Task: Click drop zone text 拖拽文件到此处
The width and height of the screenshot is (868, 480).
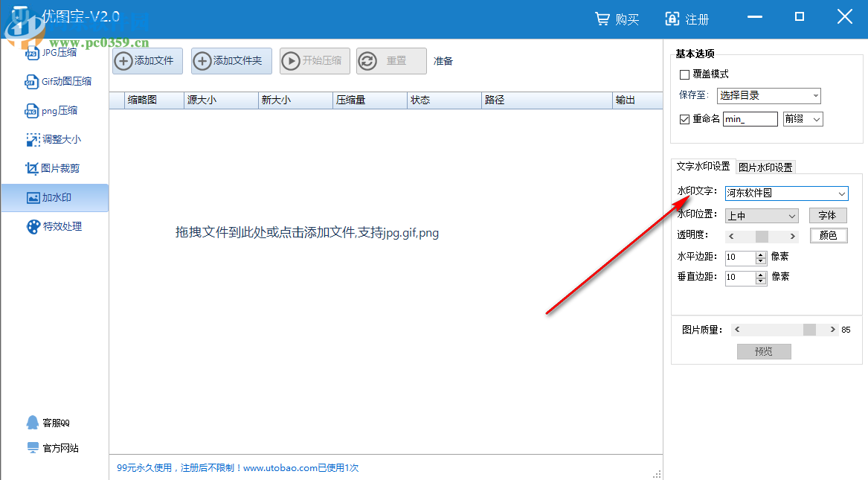Action: pyautogui.click(x=307, y=232)
